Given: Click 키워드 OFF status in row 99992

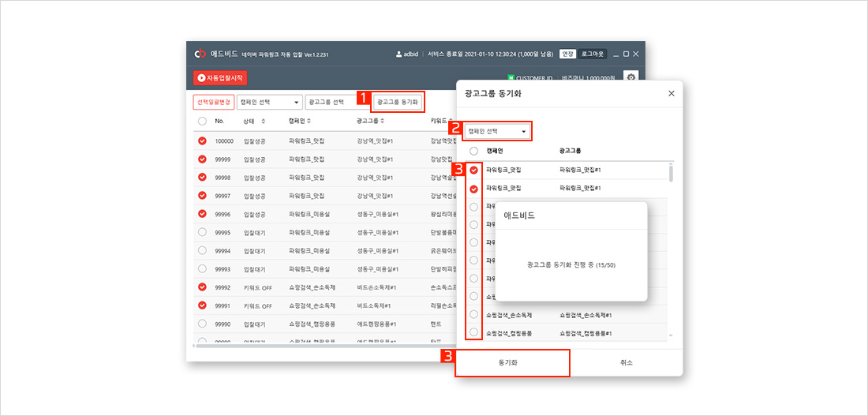Looking at the screenshot, I should click(257, 287).
